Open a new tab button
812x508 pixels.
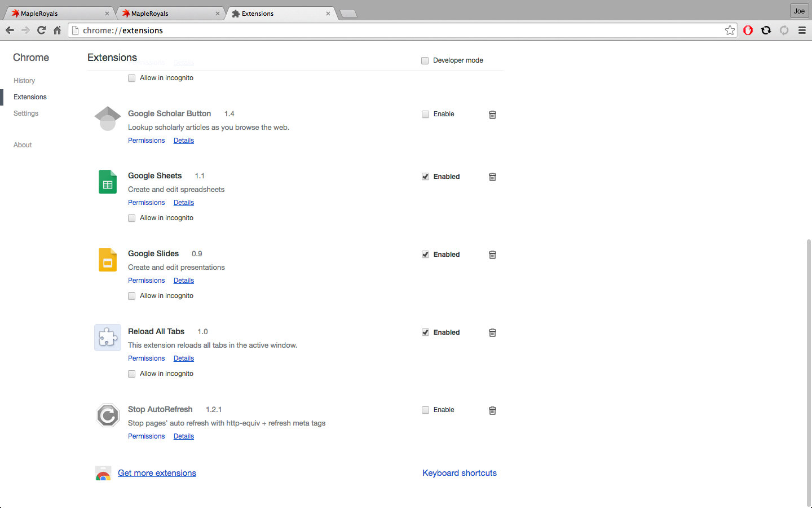(348, 14)
